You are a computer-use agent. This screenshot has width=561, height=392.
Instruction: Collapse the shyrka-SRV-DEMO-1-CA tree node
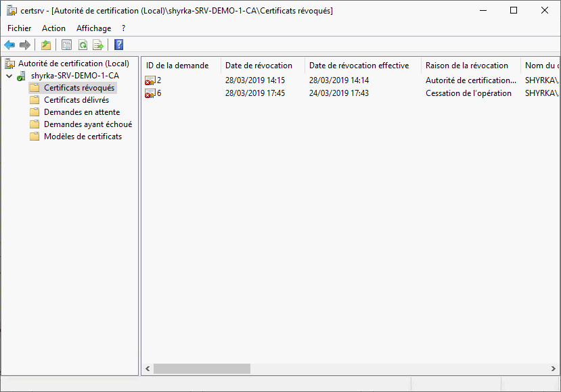coord(9,76)
